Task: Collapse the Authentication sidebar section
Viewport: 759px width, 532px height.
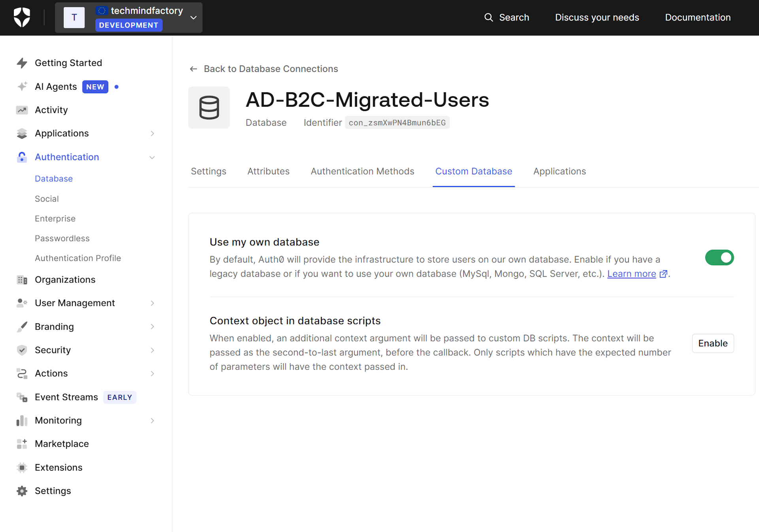Action: point(152,157)
